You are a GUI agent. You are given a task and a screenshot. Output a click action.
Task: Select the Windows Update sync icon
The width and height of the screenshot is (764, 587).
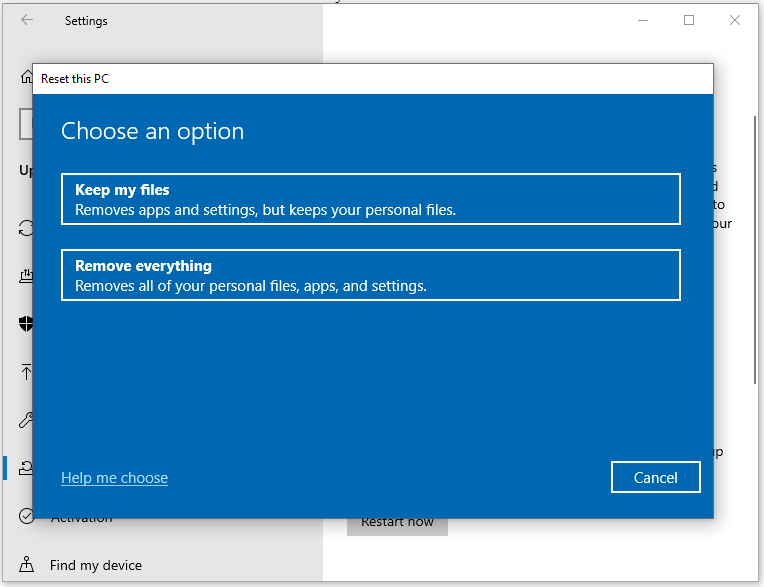click(26, 228)
